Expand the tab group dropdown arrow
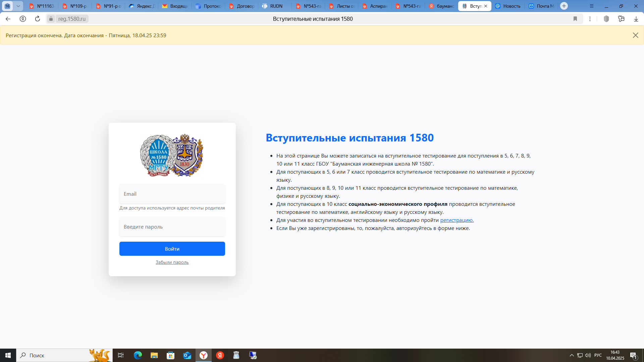Screen dimensions: 644x362 (18, 6)
